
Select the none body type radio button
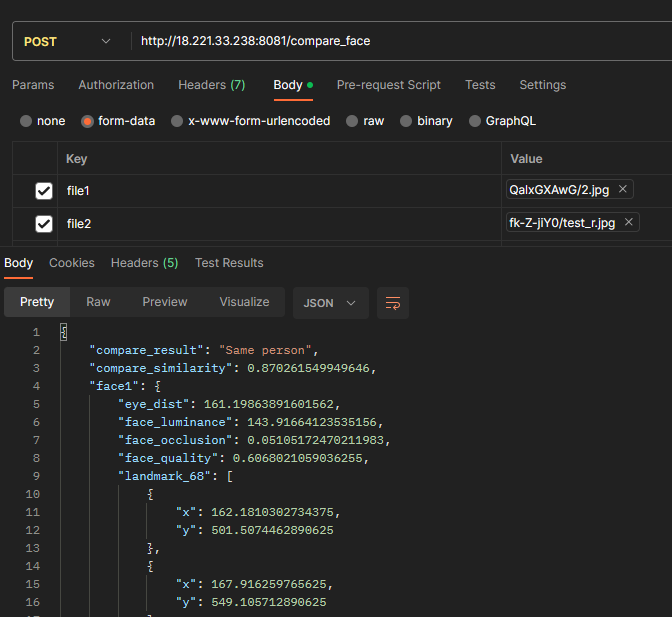tap(26, 121)
